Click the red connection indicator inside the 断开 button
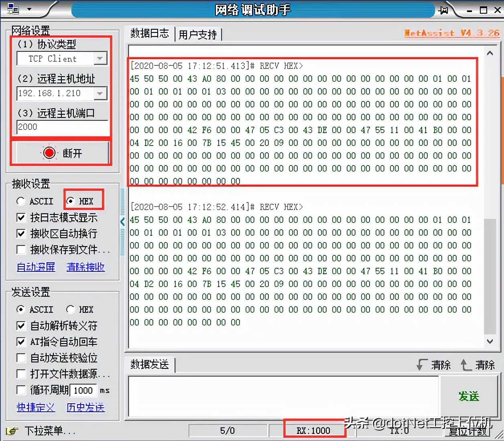Viewport: 504px width, 441px height. coord(49,153)
